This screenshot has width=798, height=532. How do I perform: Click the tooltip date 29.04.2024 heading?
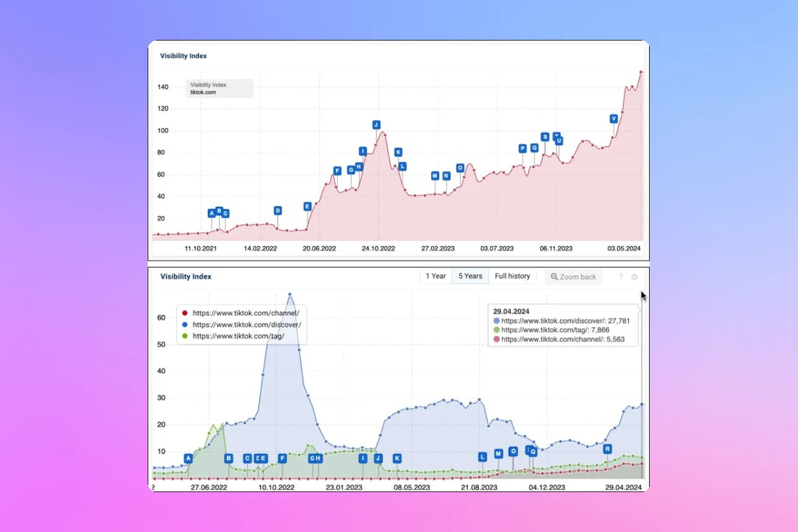510,311
